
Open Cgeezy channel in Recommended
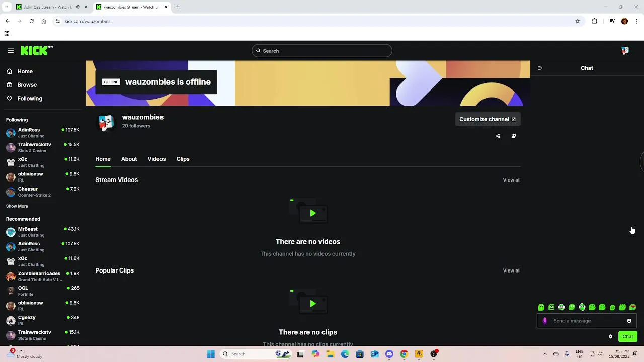(x=43, y=320)
